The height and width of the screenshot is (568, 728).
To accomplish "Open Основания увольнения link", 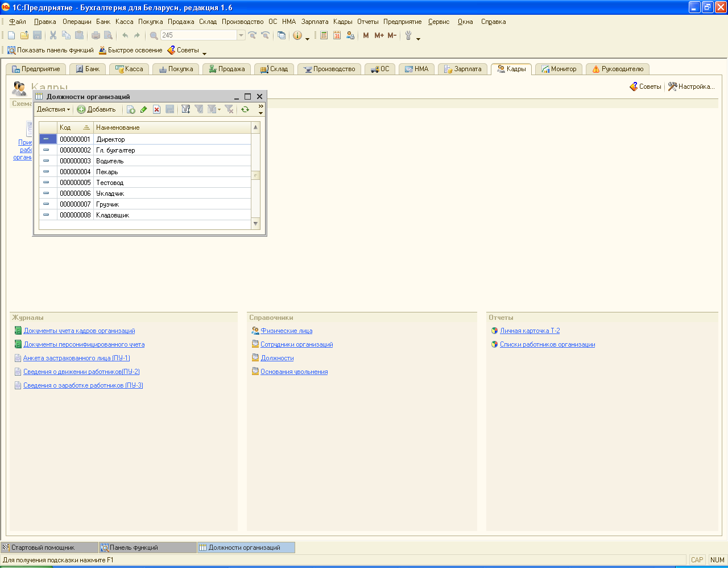I will (294, 372).
